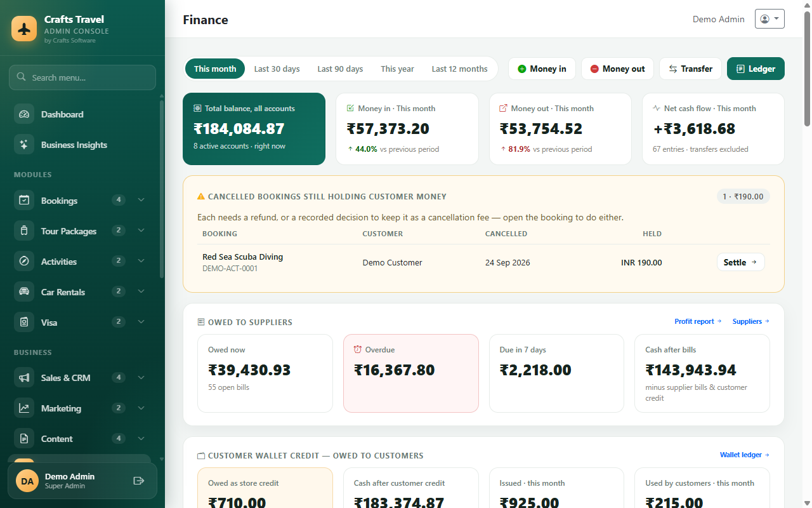Click the Sales & CRM megaphone icon
Image resolution: width=812 pixels, height=508 pixels.
(x=24, y=377)
